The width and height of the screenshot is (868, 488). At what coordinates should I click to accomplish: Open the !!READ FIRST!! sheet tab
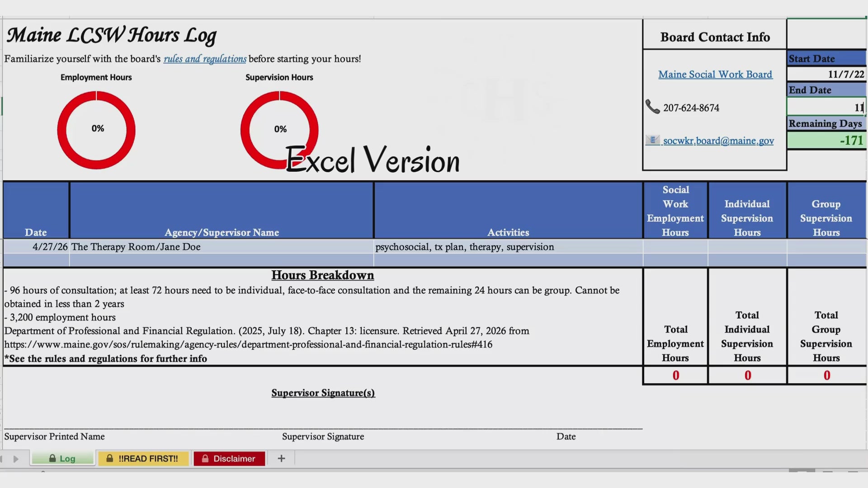coord(143,458)
